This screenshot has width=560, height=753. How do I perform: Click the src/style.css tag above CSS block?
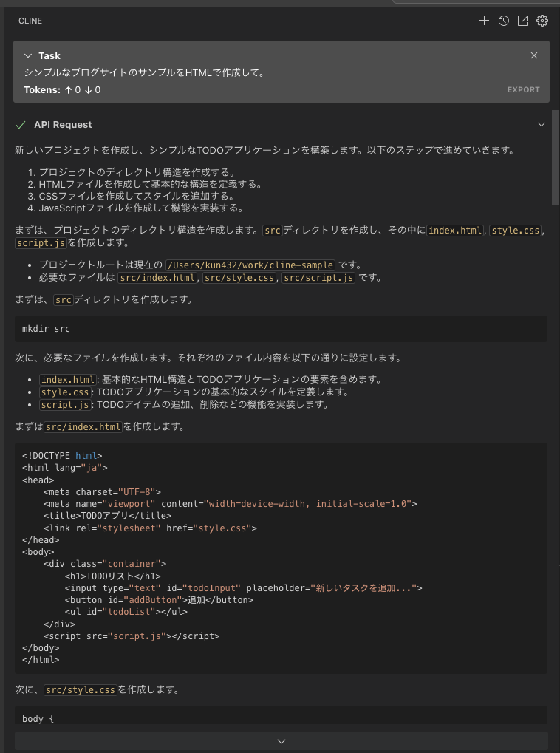[x=81, y=690]
